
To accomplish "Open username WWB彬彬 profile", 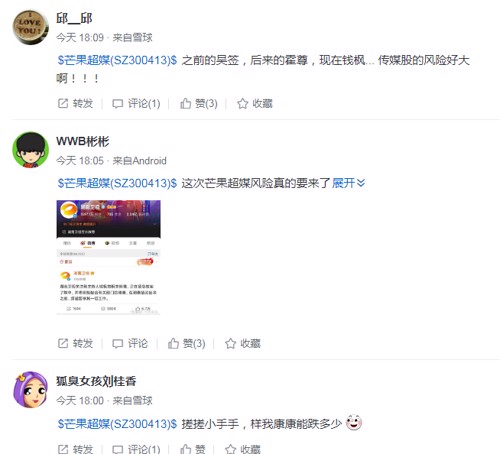I will click(83, 141).
